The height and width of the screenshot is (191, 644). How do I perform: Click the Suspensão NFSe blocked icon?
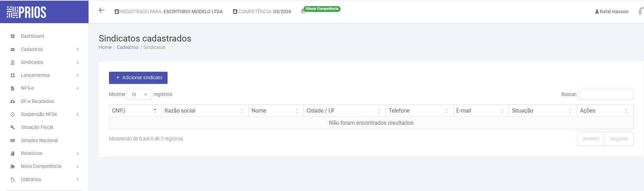point(13,114)
